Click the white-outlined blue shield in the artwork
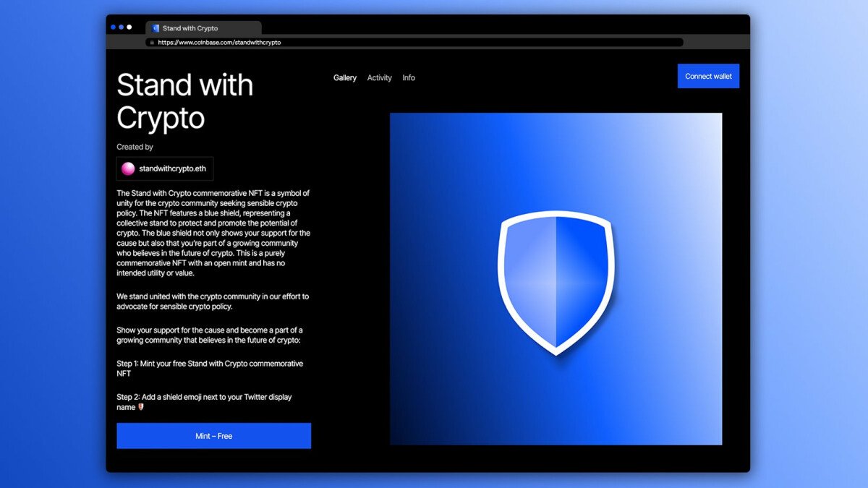This screenshot has width=868, height=488. click(x=556, y=282)
